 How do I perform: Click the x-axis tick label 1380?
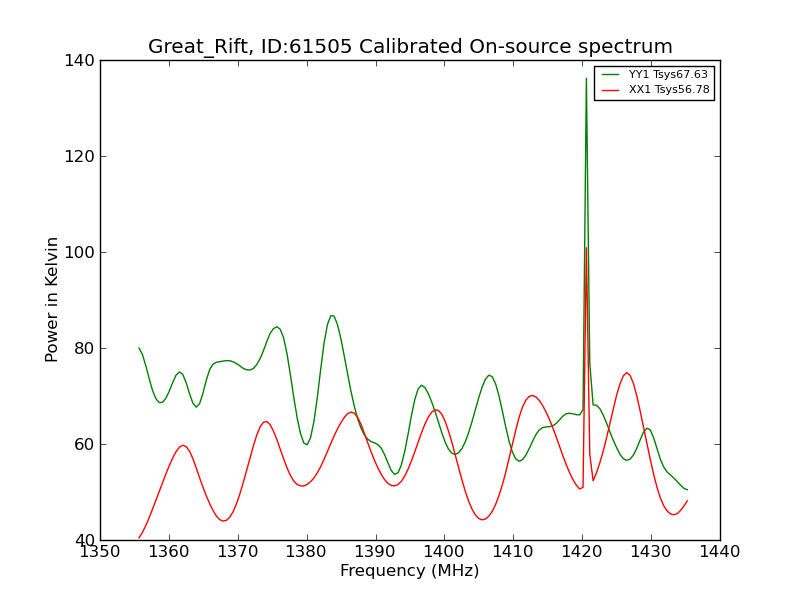[307, 552]
